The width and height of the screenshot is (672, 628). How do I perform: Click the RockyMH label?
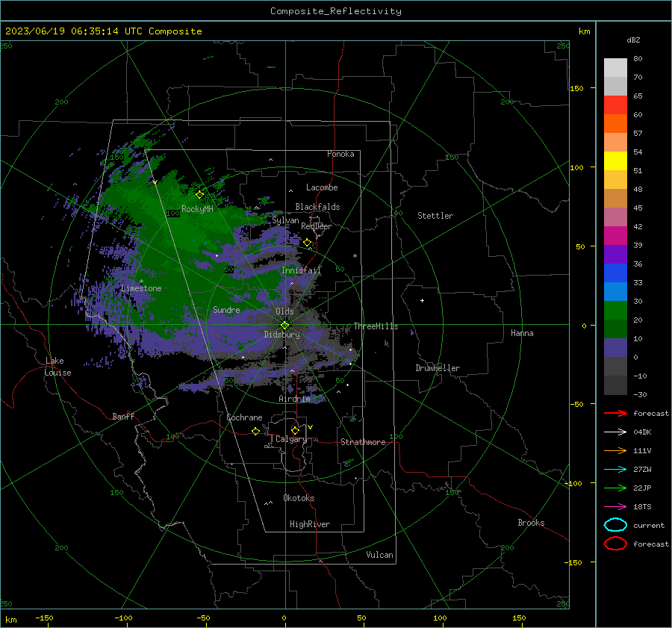coord(197,209)
